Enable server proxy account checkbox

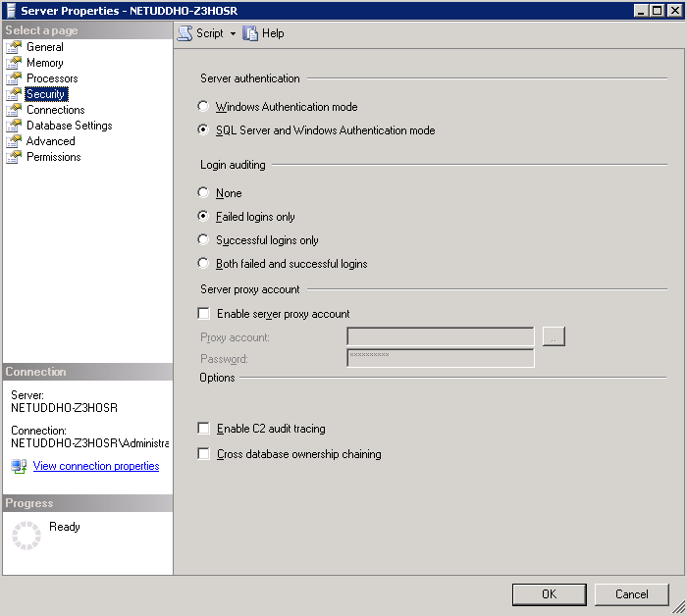pyautogui.click(x=204, y=314)
